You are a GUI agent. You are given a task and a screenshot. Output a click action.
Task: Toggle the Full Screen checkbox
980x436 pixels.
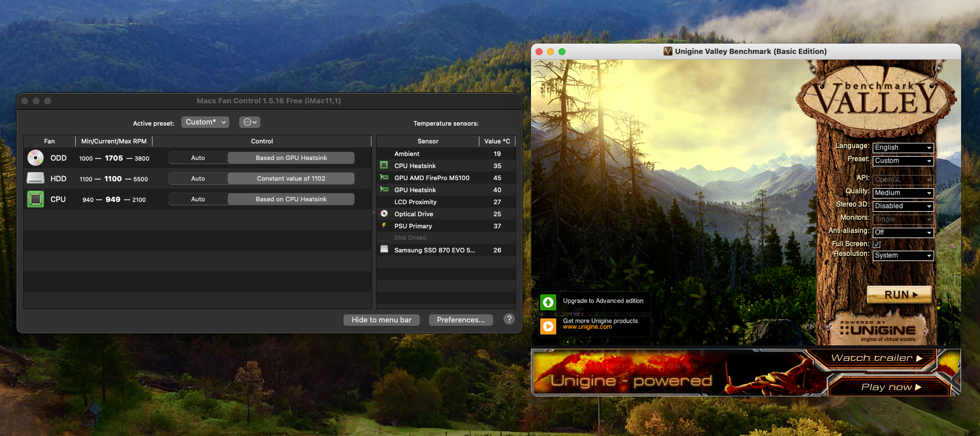pyautogui.click(x=877, y=244)
